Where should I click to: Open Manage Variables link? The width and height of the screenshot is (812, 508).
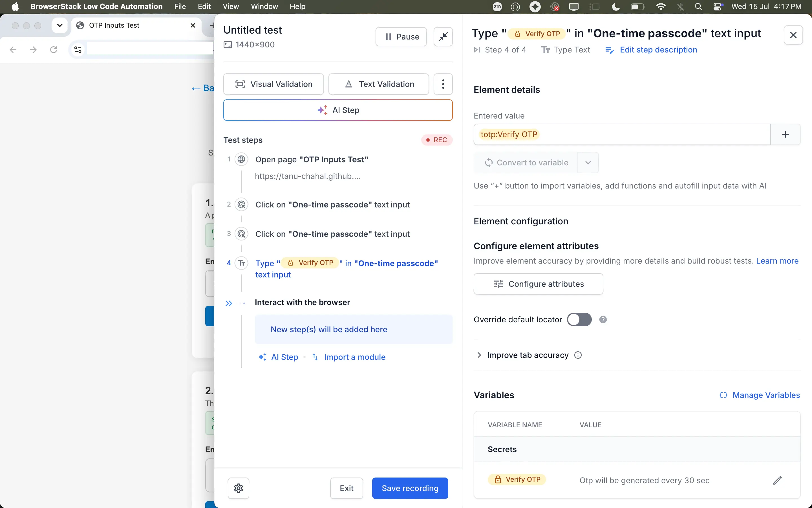tap(760, 395)
